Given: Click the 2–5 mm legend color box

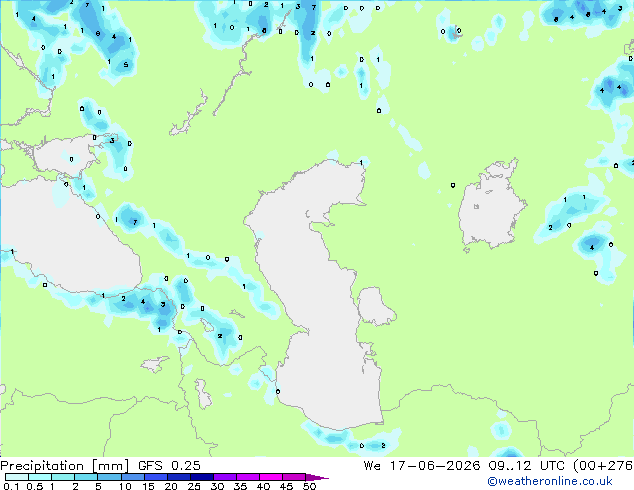Looking at the screenshot, I should pyautogui.click(x=86, y=477).
